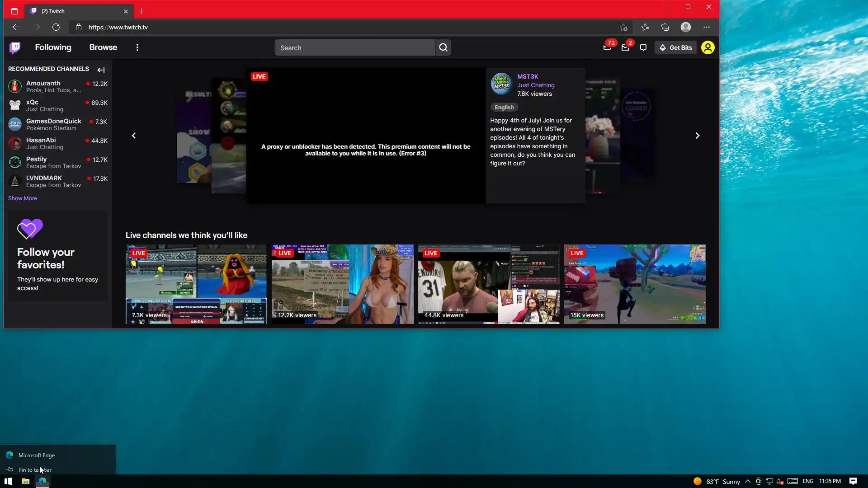Open the 15K viewers Fortnite stream thumbnail

634,284
